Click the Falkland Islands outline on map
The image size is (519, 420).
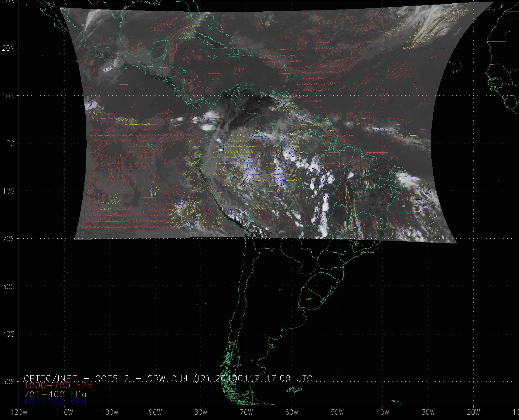tap(293, 390)
